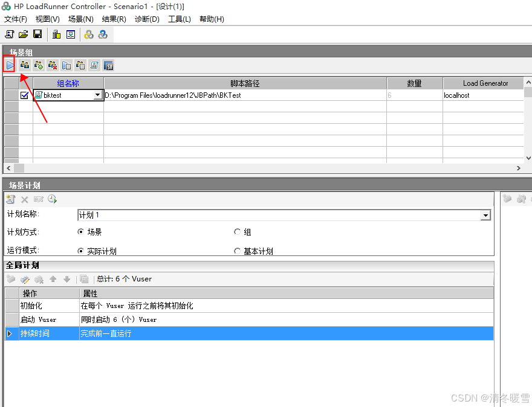Click the Move Action Up arrow icon
The image size is (532, 407).
[53, 279]
